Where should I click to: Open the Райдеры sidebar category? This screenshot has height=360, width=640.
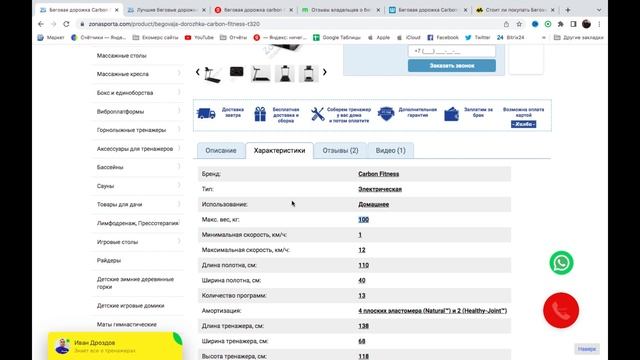(x=109, y=260)
